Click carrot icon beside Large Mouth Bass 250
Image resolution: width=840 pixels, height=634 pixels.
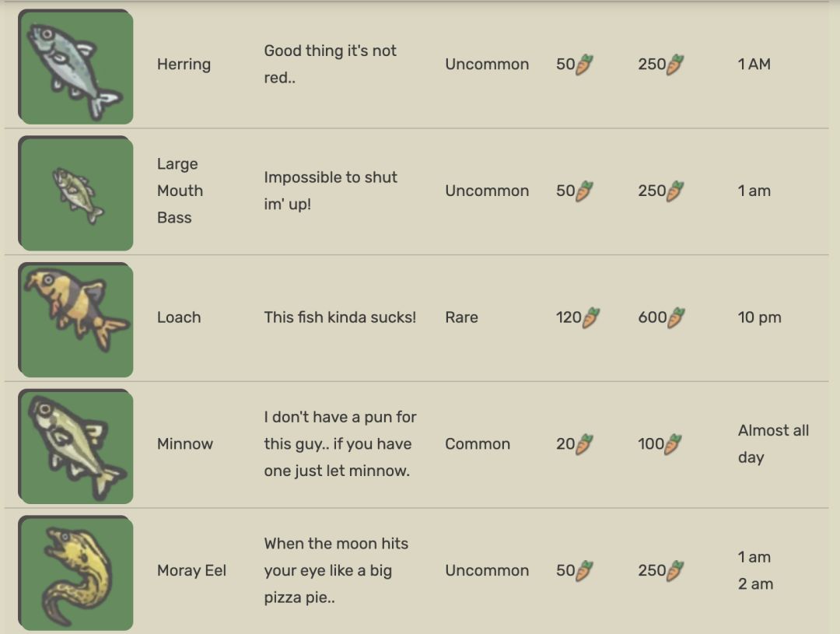pyautogui.click(x=675, y=191)
